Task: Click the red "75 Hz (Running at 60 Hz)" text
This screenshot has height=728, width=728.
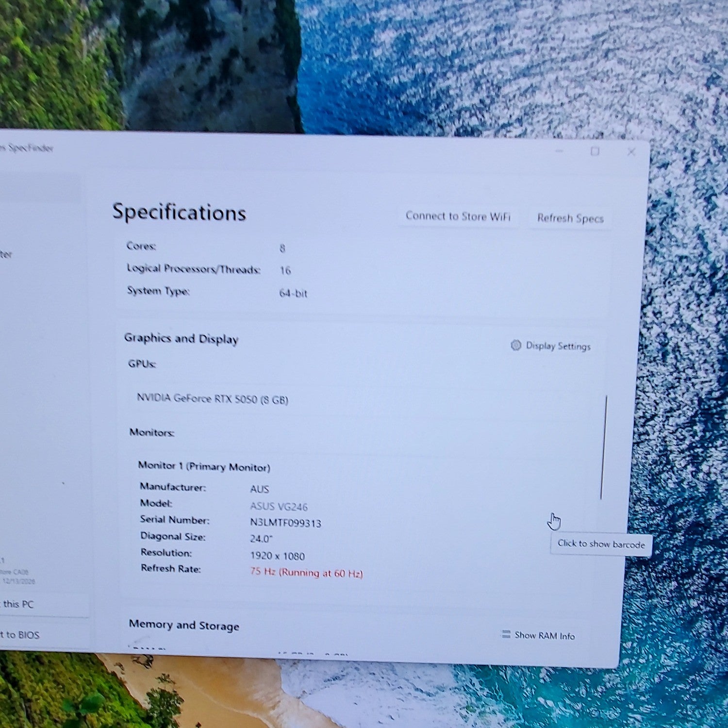Action: pyautogui.click(x=306, y=573)
